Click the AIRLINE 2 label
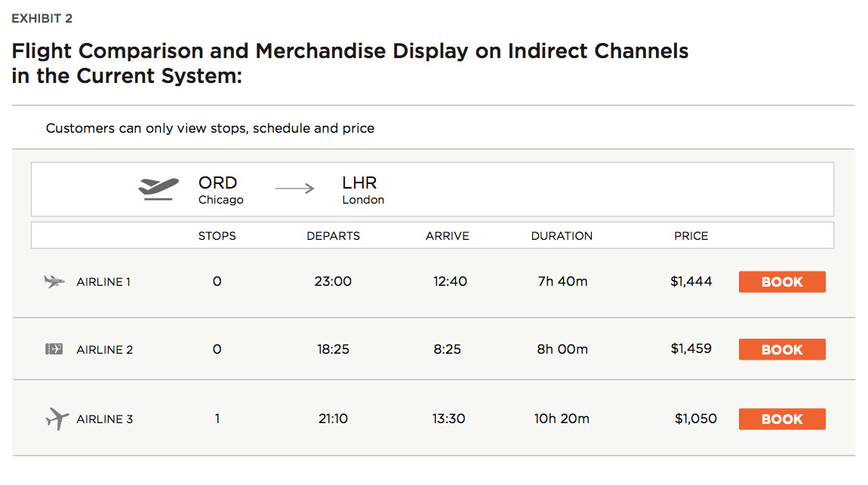The image size is (868, 485). (105, 350)
